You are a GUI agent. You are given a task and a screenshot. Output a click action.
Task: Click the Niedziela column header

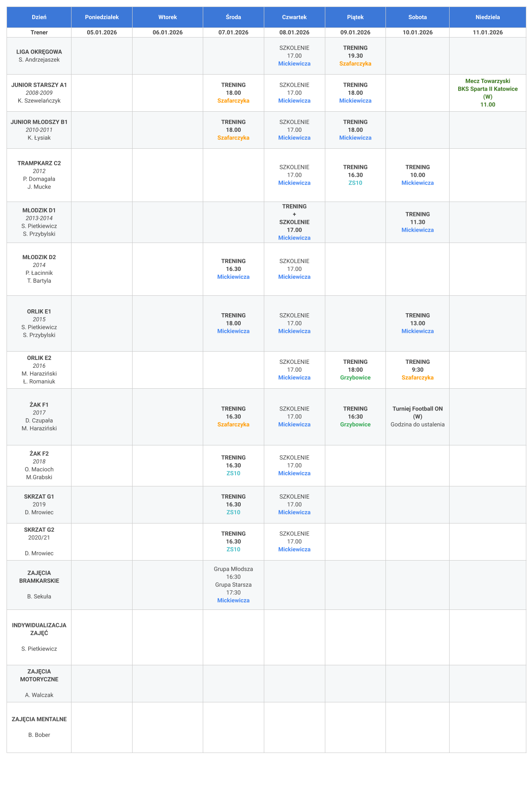488,17
